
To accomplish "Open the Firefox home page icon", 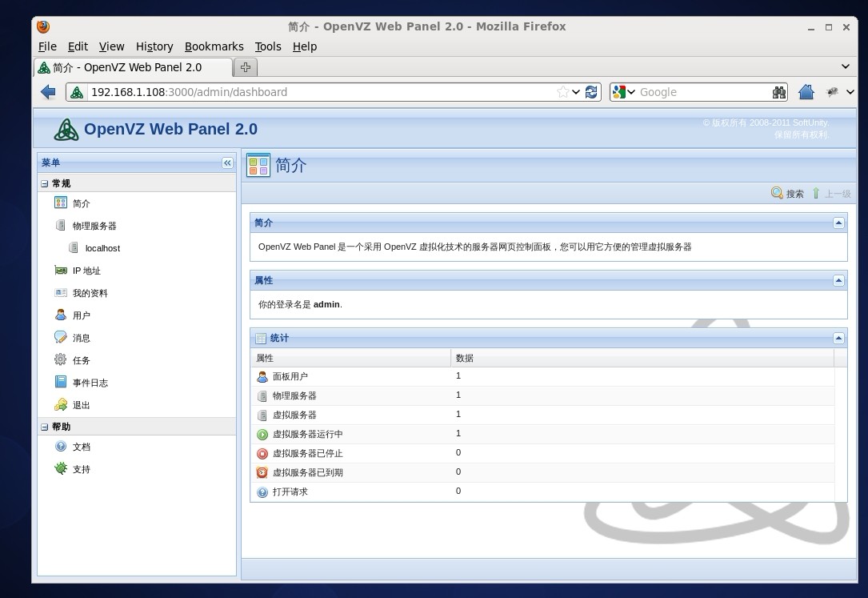I will point(806,92).
